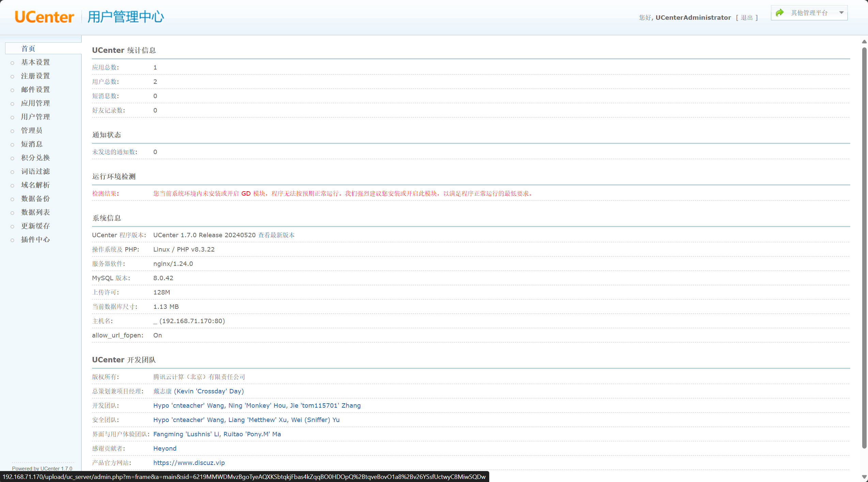Click the GD module warning message

point(343,194)
